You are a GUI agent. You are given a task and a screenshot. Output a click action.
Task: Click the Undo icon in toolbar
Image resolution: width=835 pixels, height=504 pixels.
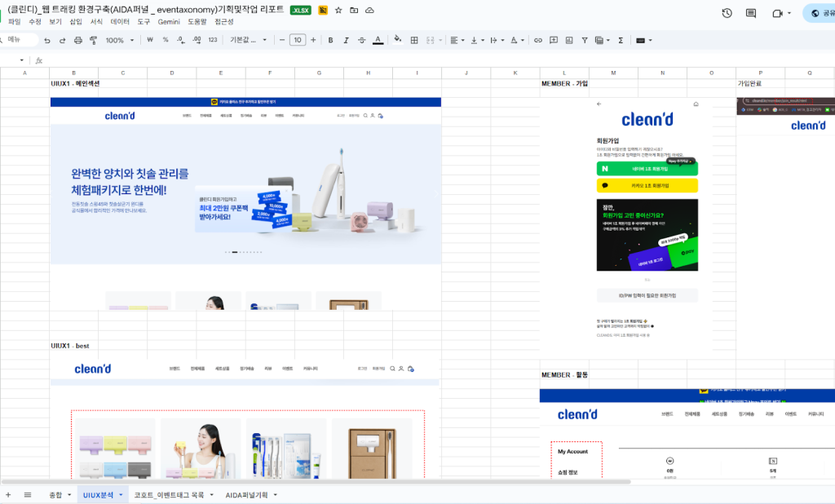click(47, 40)
